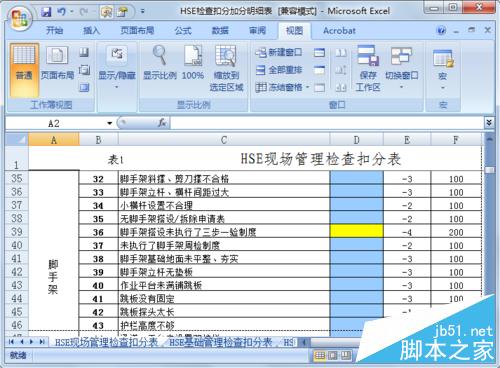Click Normal view button in status bar

320,355
